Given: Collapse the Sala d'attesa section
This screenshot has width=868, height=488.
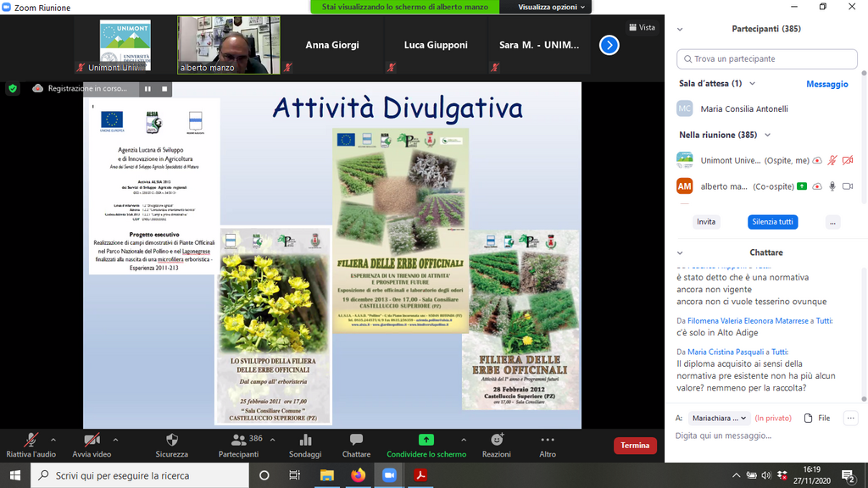Looking at the screenshot, I should (x=752, y=84).
